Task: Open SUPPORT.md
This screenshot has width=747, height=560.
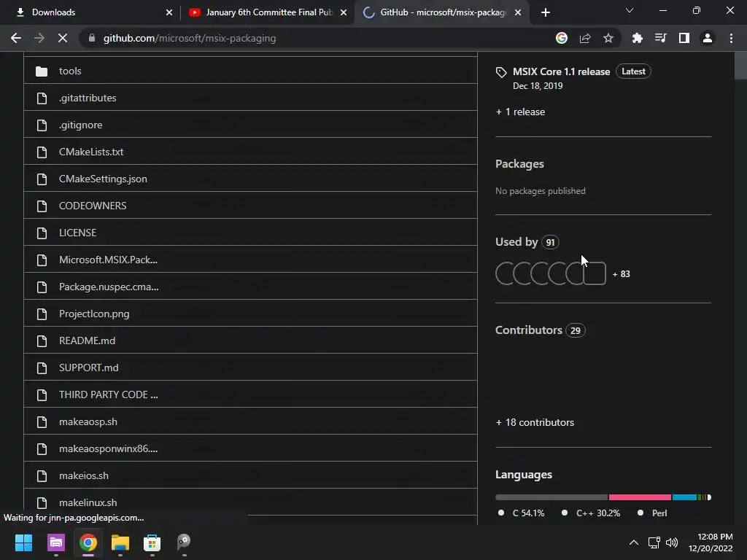Action: (88, 367)
